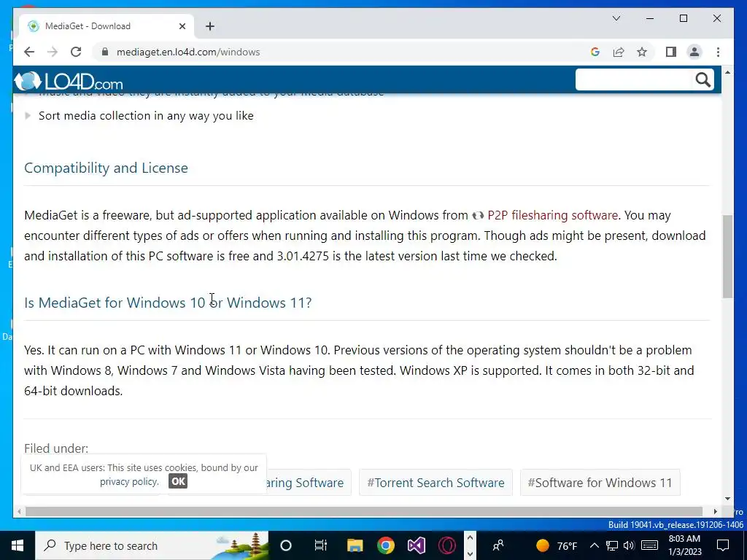Open Cortana from the taskbar circle
The image size is (747, 560).
click(286, 545)
